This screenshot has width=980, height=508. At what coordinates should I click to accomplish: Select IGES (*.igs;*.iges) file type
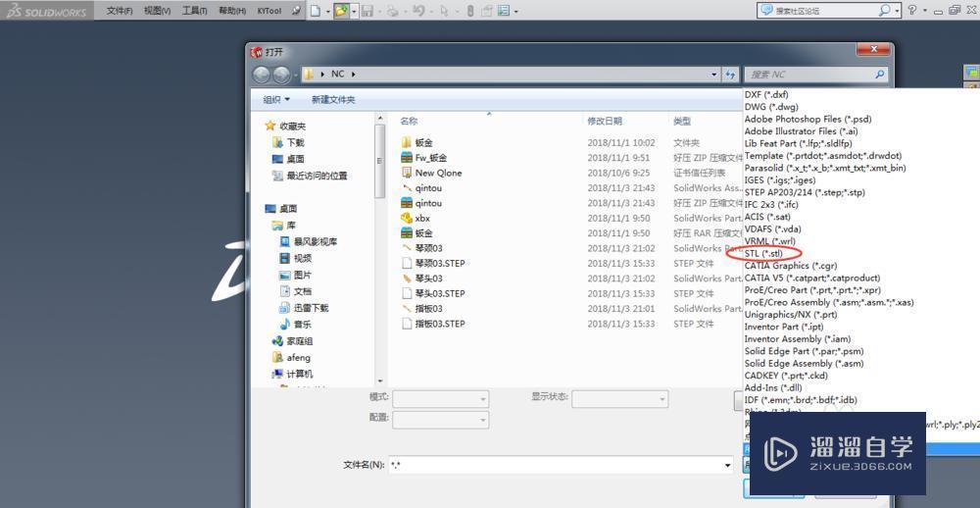pyautogui.click(x=780, y=180)
